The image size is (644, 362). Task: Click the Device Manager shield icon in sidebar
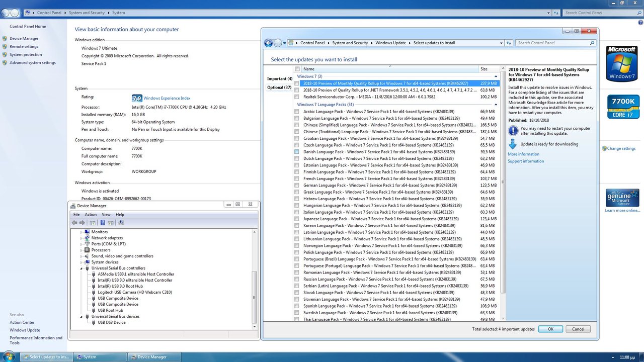pos(5,39)
